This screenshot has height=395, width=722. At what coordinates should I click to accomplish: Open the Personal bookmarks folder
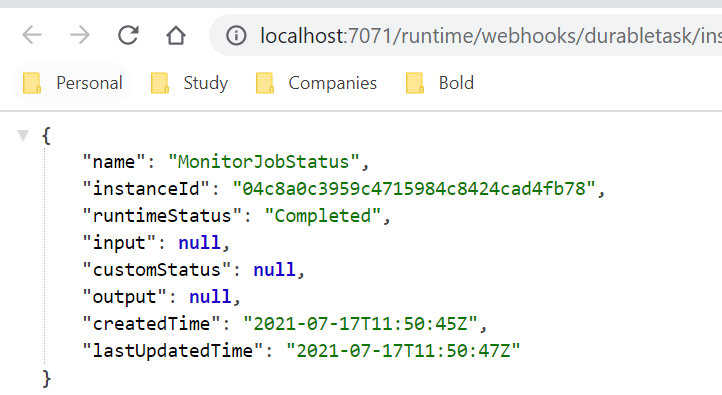[72, 83]
